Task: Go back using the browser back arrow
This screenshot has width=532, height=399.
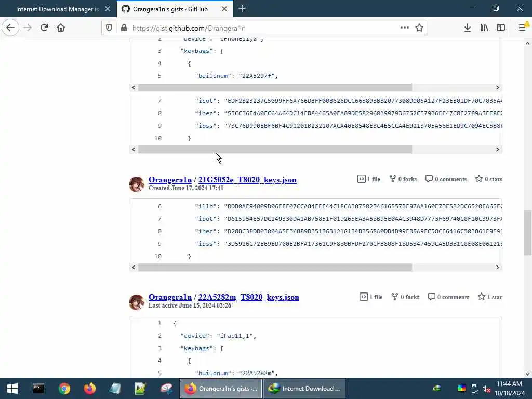Action: tap(10, 28)
